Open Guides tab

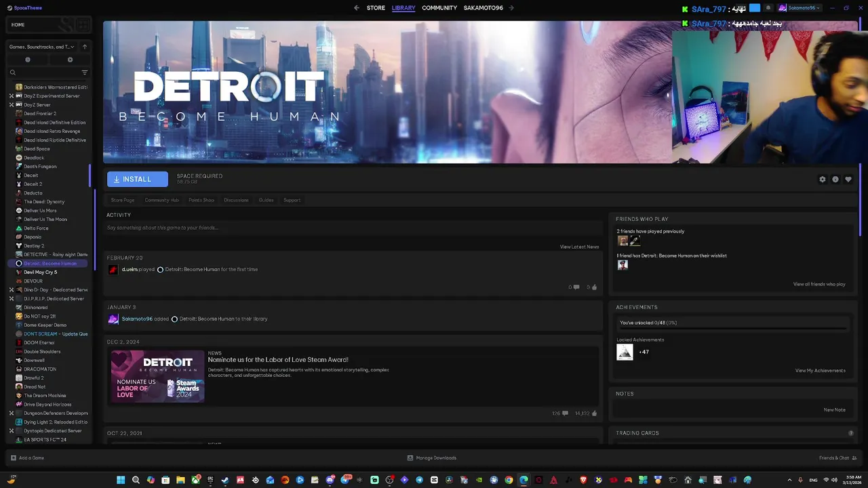[x=266, y=200]
